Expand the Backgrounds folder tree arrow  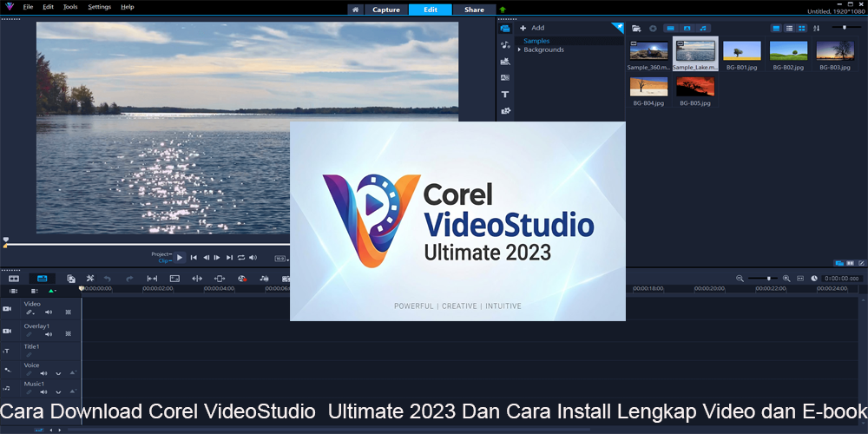[519, 49]
